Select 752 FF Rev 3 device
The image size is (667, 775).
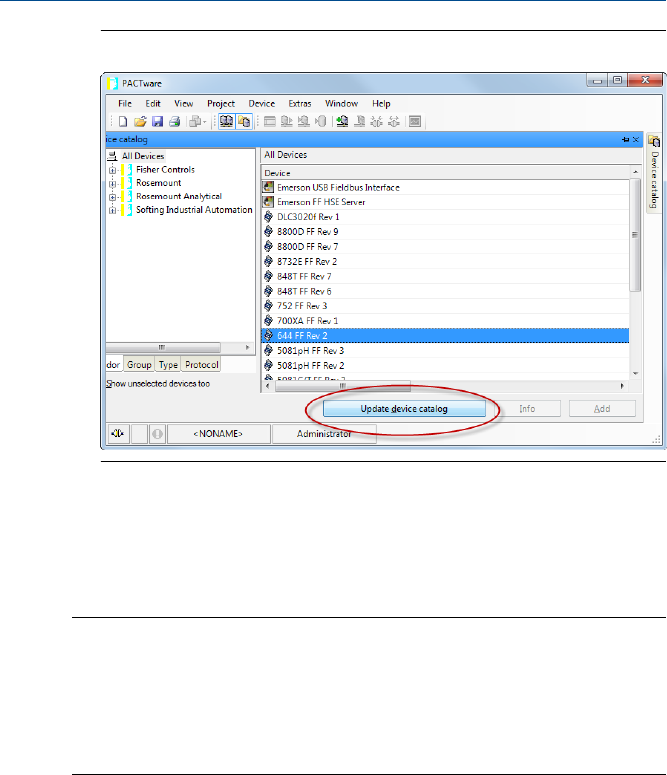click(x=445, y=306)
